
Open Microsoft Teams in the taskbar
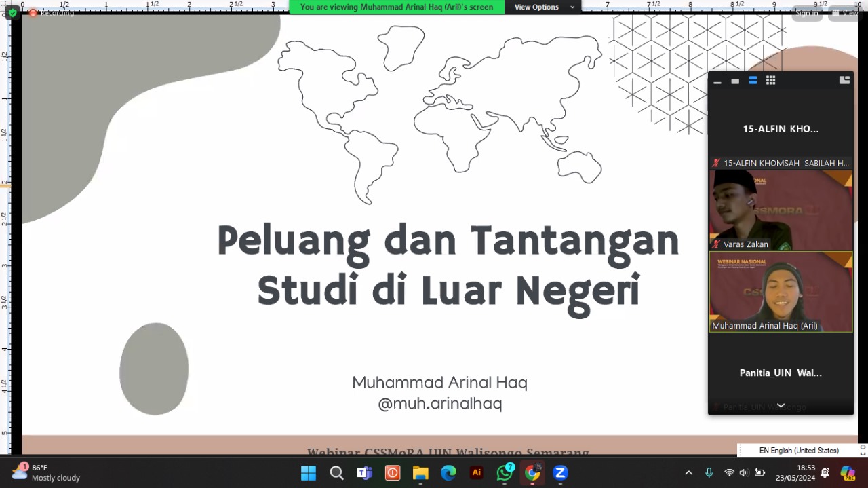click(x=364, y=473)
